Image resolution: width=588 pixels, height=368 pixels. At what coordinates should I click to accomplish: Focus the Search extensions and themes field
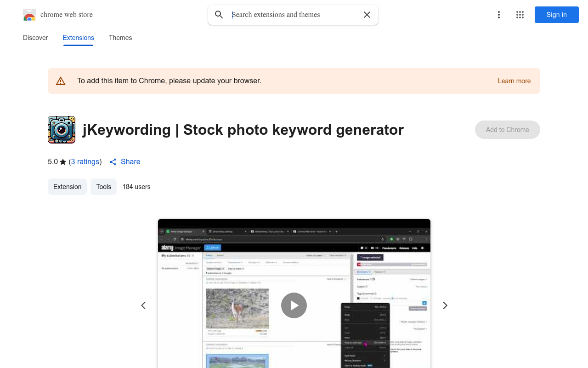(294, 15)
